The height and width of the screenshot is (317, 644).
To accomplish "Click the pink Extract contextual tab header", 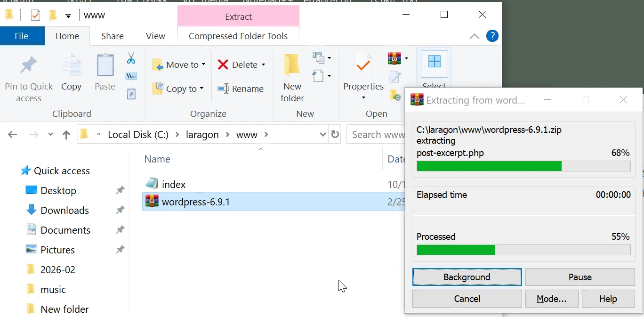I will pyautogui.click(x=238, y=16).
